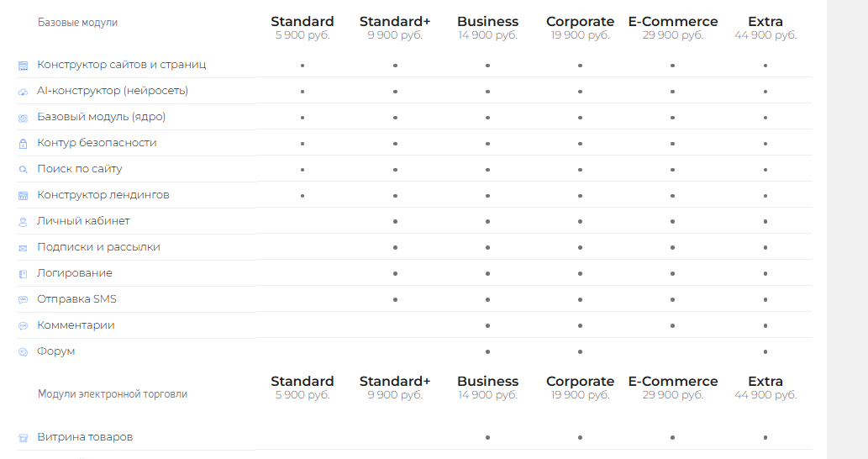The height and width of the screenshot is (459, 868).
Task: Click the Модули электронной торговли section heading
Action: [x=113, y=394]
